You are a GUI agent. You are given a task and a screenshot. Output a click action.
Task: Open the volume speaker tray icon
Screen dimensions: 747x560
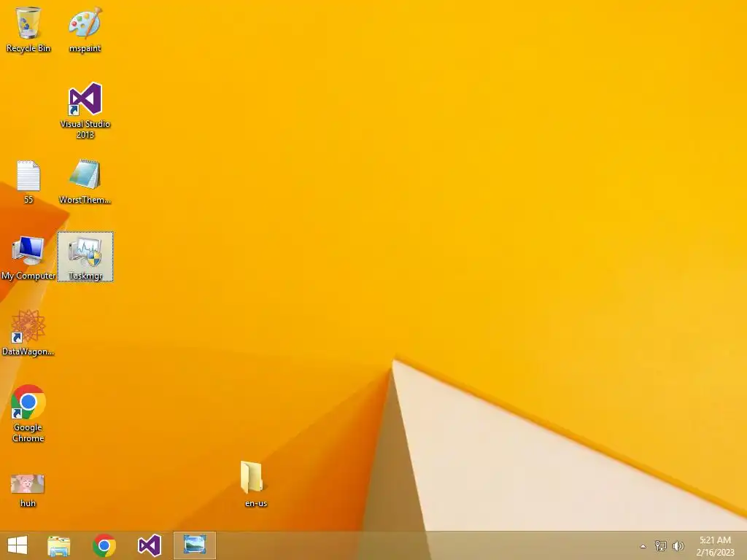[x=678, y=545]
